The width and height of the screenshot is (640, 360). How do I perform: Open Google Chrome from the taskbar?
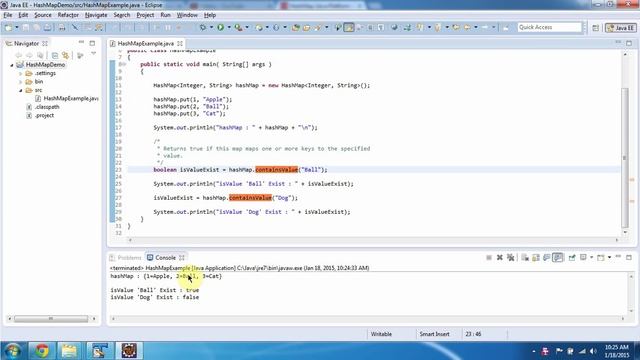(42, 351)
